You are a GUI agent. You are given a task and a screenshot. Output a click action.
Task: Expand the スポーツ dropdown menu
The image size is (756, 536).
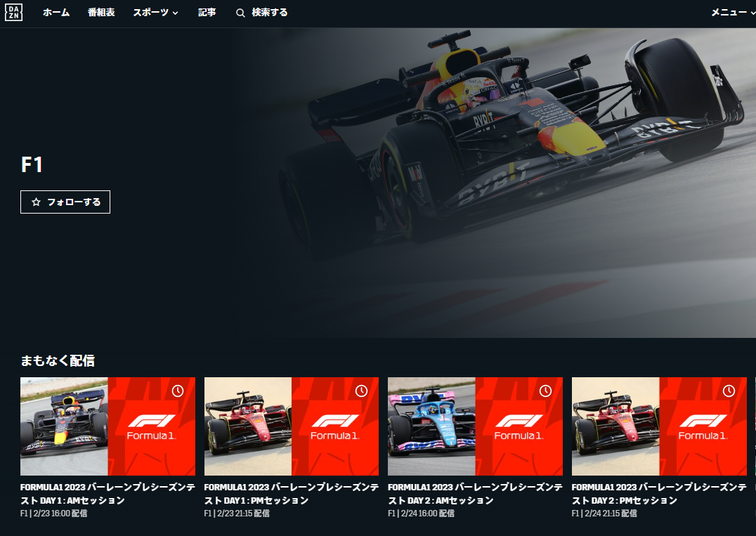pyautogui.click(x=156, y=13)
